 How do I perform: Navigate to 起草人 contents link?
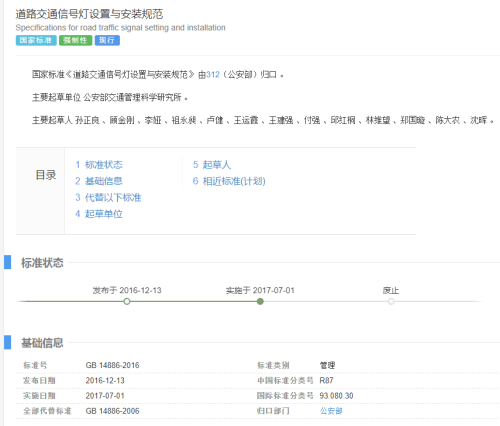pos(212,165)
